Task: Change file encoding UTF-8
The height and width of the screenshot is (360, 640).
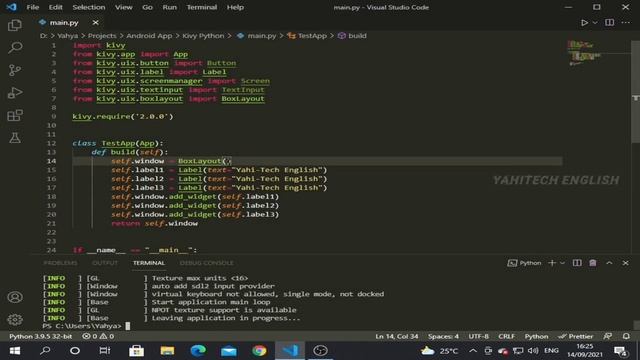Action: [478, 336]
